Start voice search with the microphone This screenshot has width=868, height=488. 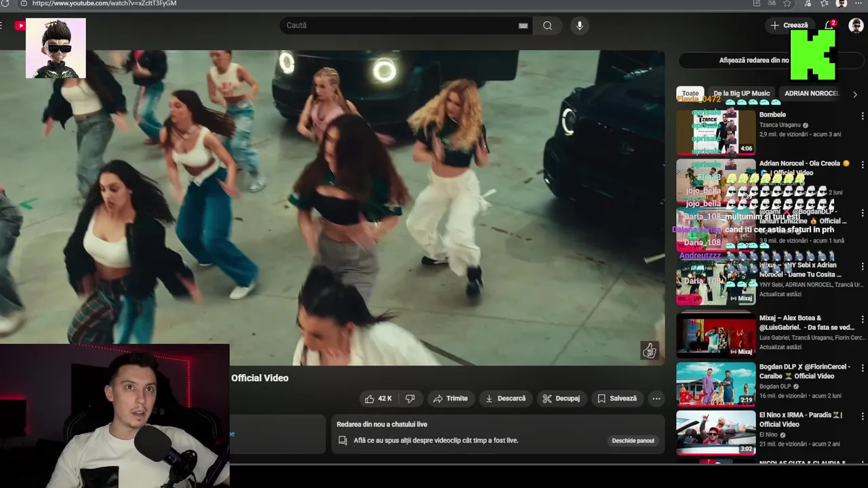pyautogui.click(x=579, y=26)
